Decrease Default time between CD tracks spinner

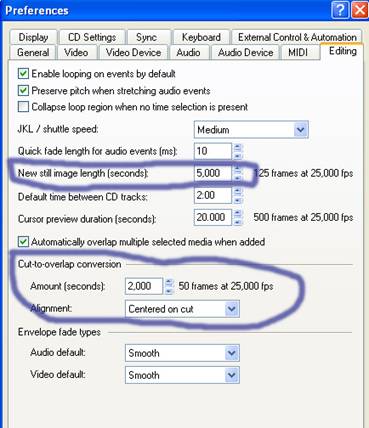point(237,199)
